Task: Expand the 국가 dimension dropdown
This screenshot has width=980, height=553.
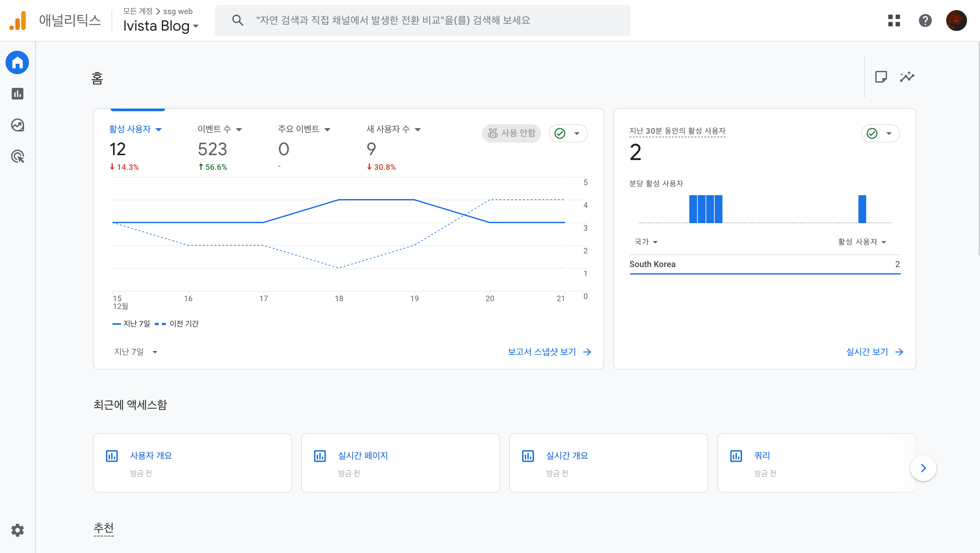Action: (646, 241)
